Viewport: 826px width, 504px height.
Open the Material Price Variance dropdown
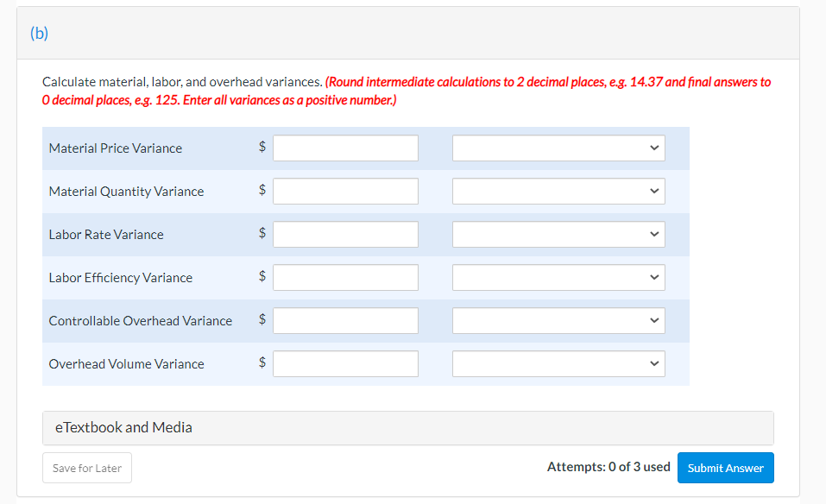pyautogui.click(x=558, y=148)
